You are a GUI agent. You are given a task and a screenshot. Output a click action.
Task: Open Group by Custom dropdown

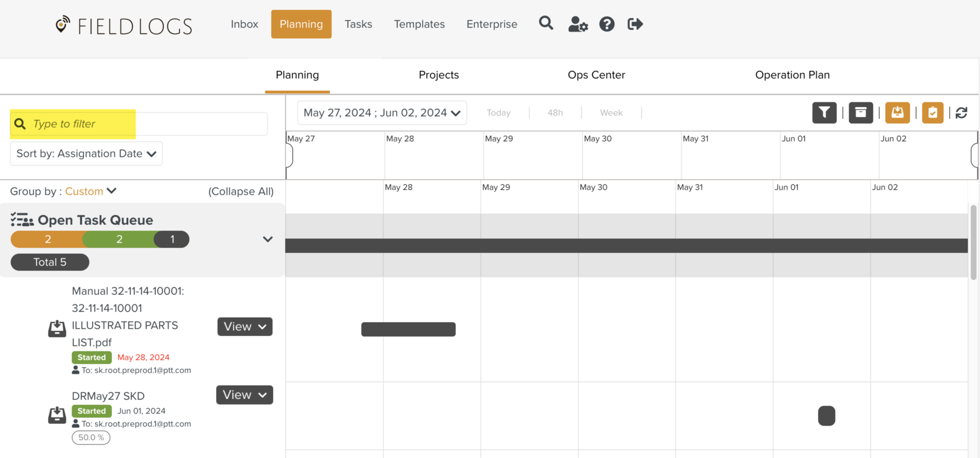coord(91,191)
